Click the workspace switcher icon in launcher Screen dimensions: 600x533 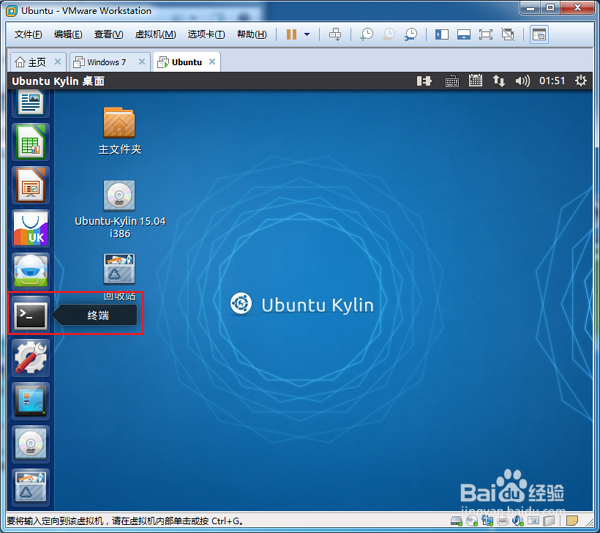31,401
